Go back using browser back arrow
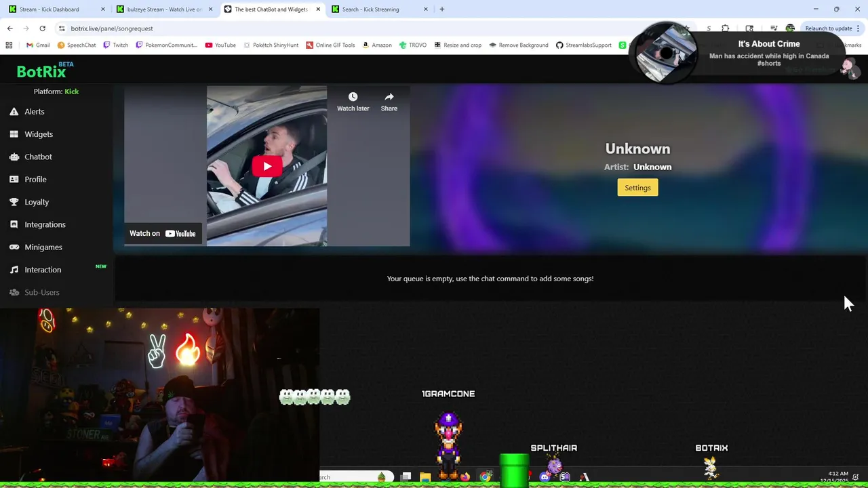This screenshot has width=868, height=488. click(9, 28)
